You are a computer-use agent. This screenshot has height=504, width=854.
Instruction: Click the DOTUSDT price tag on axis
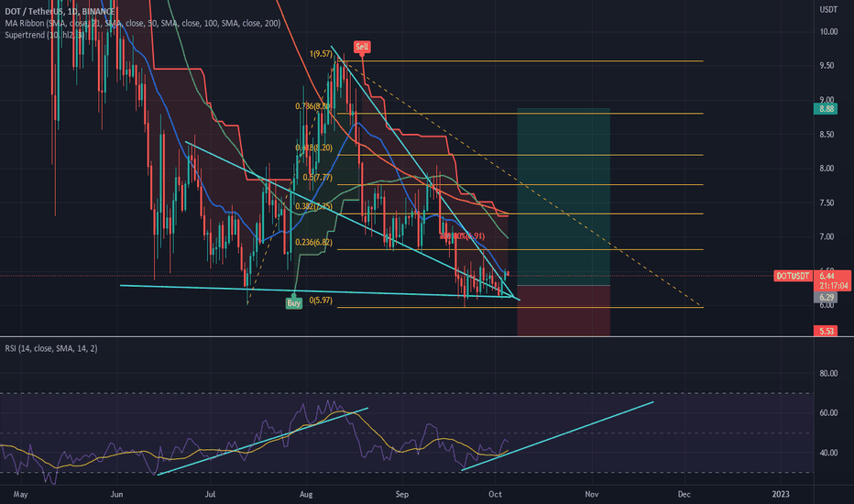point(793,276)
